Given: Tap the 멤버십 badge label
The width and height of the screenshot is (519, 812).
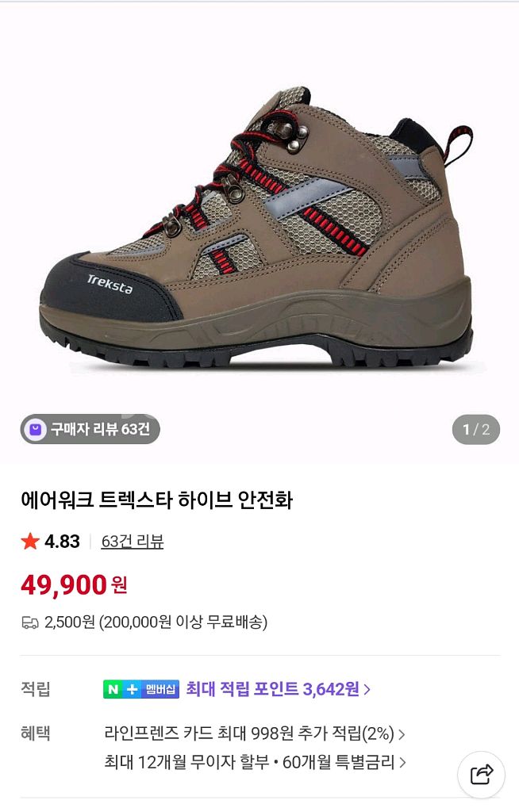Looking at the screenshot, I should [160, 689].
